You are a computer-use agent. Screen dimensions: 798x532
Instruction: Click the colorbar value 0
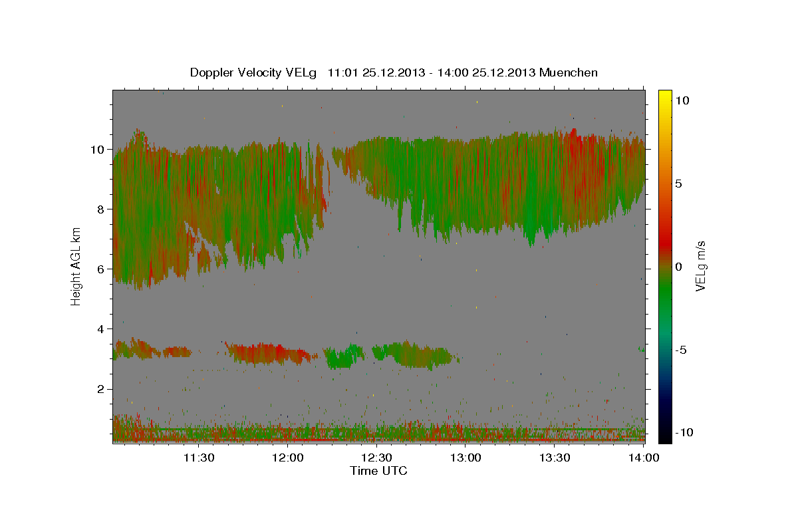pos(679,267)
